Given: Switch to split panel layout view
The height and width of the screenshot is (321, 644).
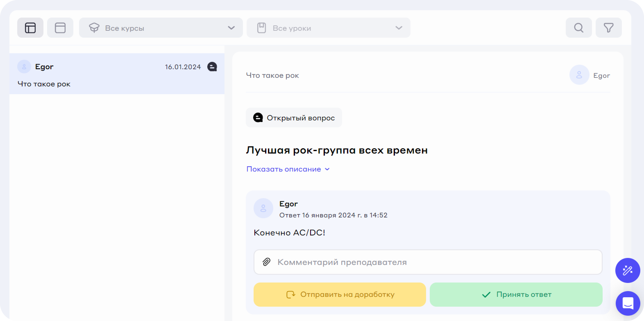Looking at the screenshot, I should pos(30,28).
